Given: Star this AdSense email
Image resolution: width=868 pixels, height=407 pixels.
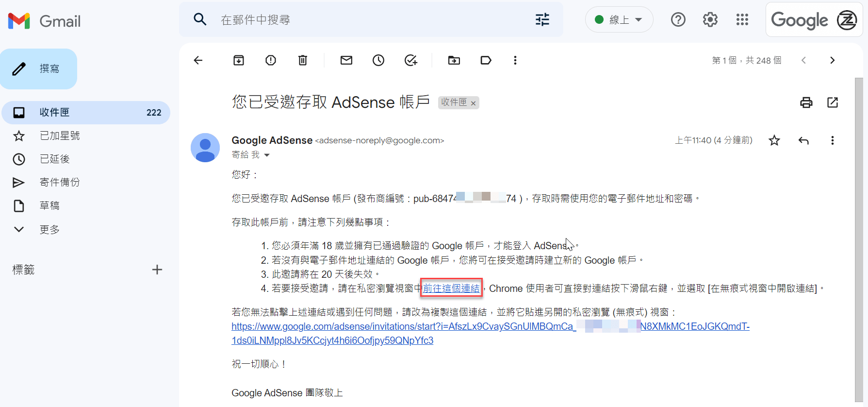Looking at the screenshot, I should [x=774, y=140].
